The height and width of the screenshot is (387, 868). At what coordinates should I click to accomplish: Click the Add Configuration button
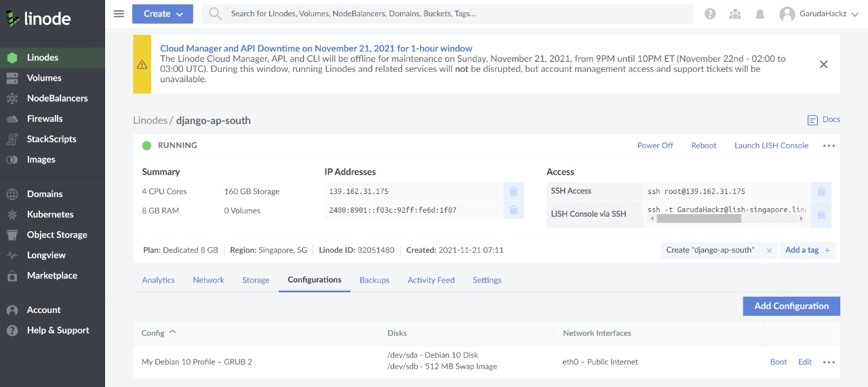791,306
